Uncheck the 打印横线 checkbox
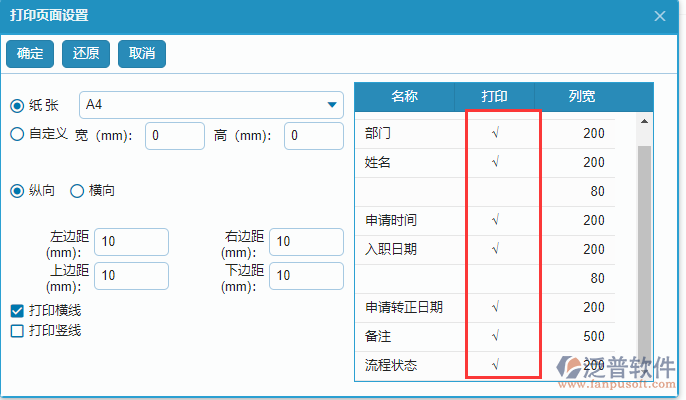 click(x=17, y=311)
